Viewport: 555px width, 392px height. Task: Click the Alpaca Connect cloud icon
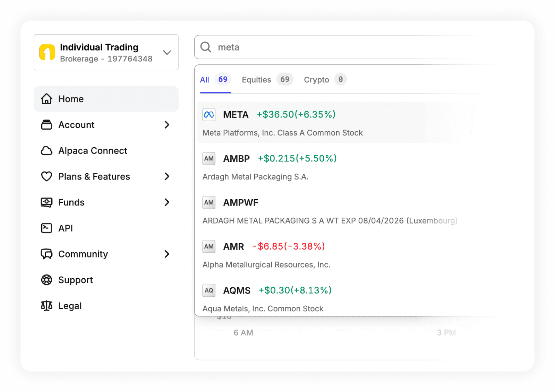click(46, 151)
